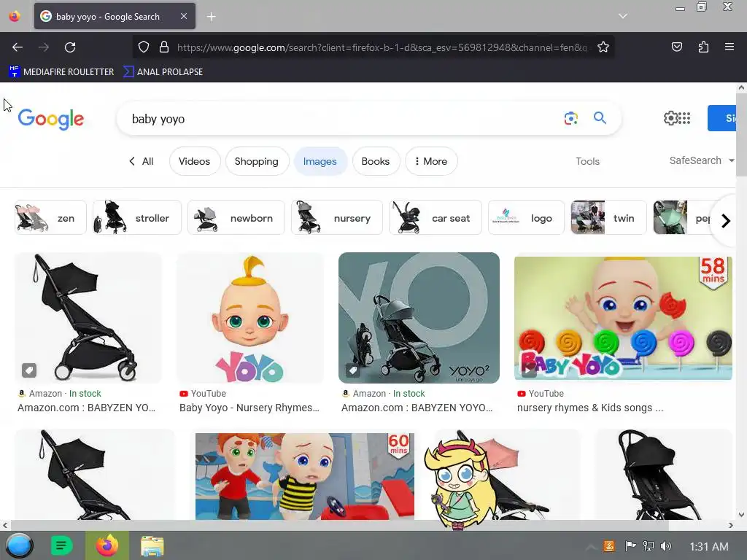Close the baby yoyo search tab
The height and width of the screenshot is (560, 747).
(x=184, y=16)
